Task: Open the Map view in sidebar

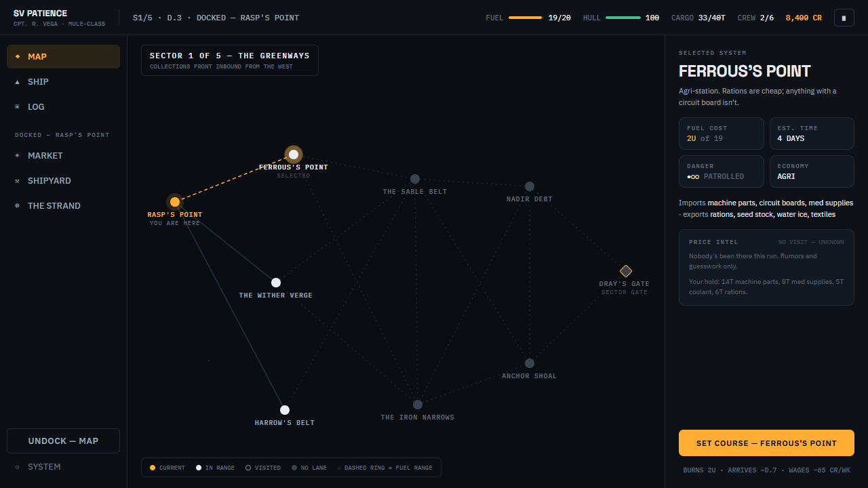Action: click(63, 56)
